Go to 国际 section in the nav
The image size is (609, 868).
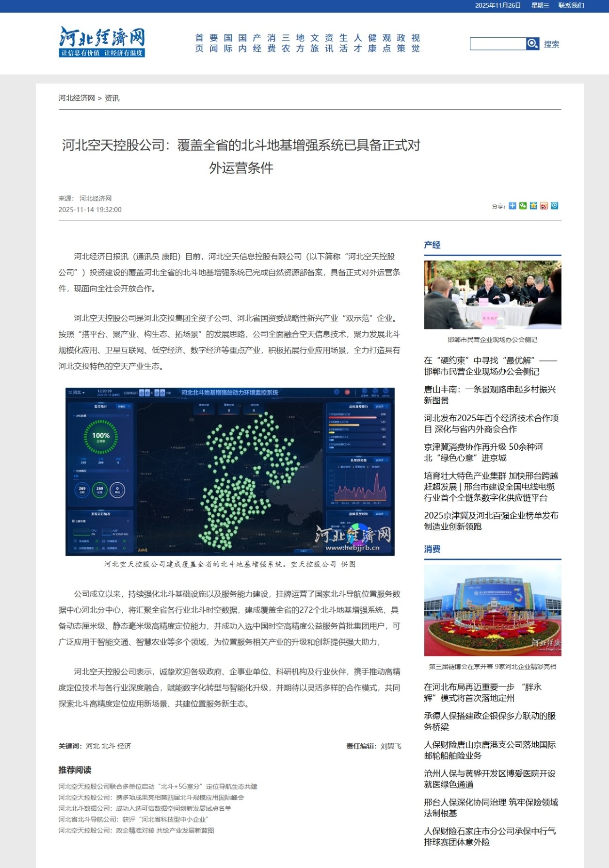[228, 43]
